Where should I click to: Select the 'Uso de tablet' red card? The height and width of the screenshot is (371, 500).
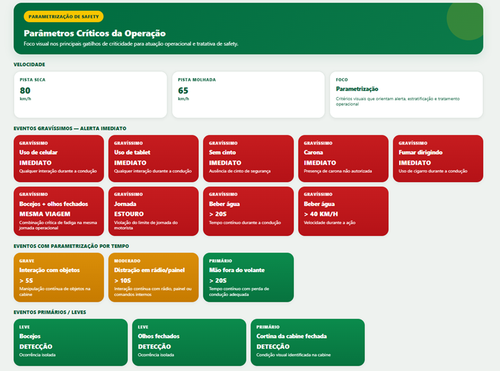point(153,158)
